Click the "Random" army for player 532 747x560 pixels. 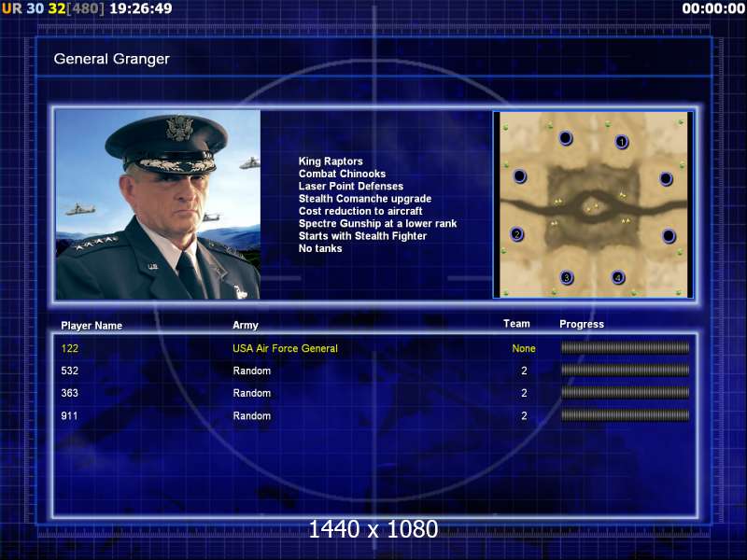tap(251, 371)
